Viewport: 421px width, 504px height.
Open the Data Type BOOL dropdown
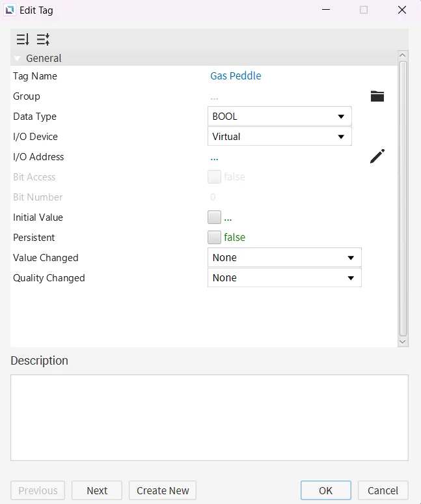pyautogui.click(x=279, y=117)
